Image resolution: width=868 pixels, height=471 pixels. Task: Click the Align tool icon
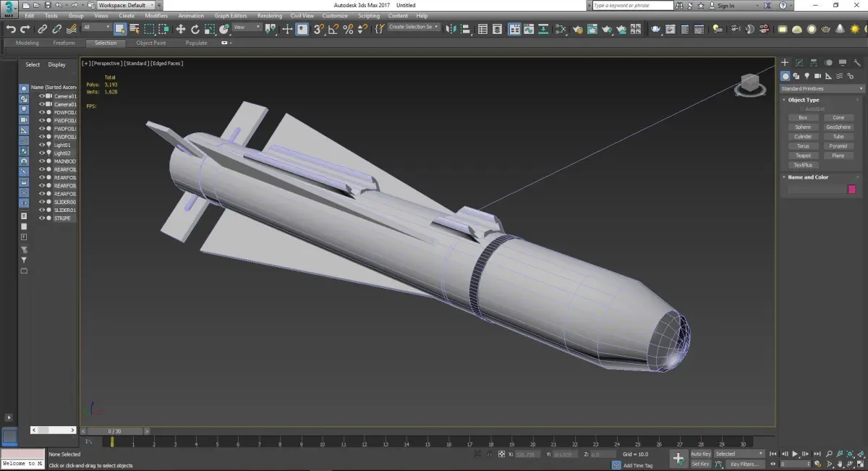pos(467,29)
